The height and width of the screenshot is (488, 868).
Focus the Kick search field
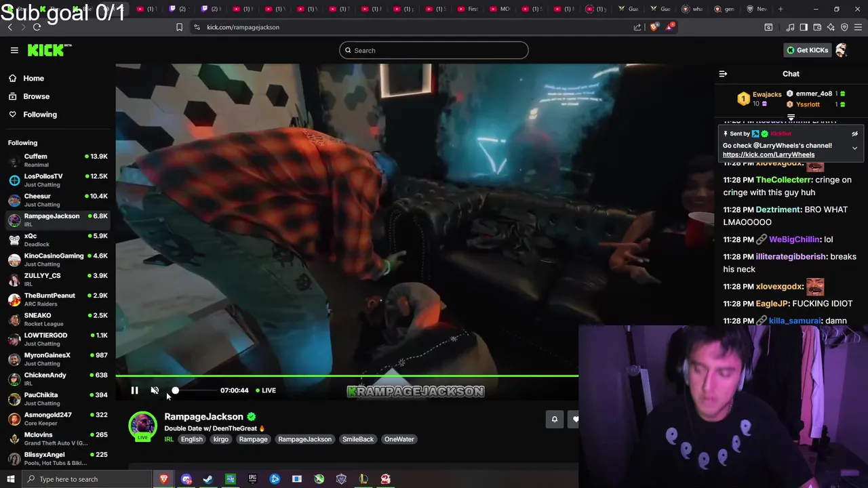pos(434,50)
